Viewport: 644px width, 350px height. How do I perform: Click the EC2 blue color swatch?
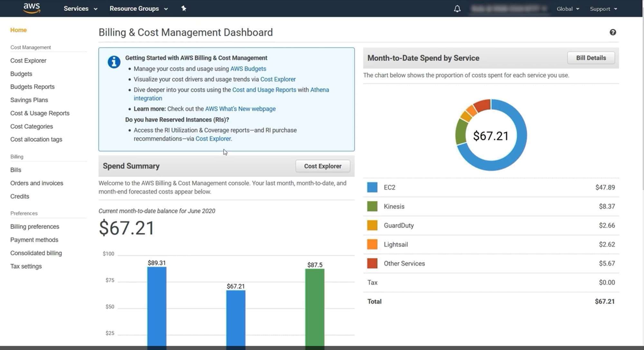[x=372, y=187]
